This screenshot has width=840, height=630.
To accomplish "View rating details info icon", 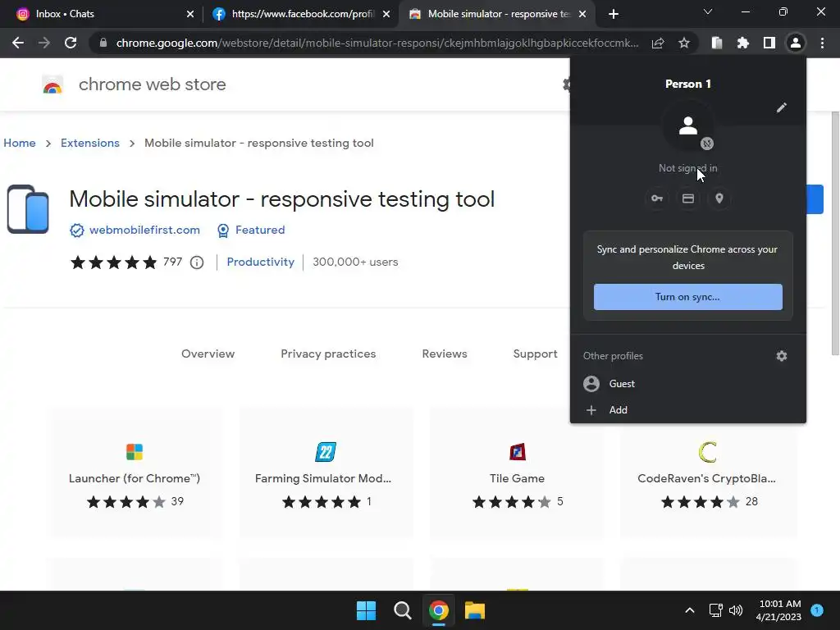I will pyautogui.click(x=197, y=262).
